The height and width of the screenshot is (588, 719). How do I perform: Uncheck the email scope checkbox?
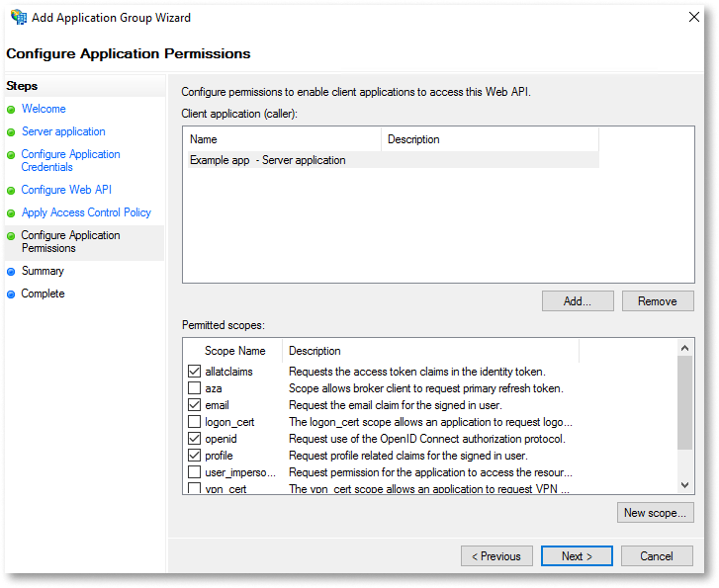point(195,404)
